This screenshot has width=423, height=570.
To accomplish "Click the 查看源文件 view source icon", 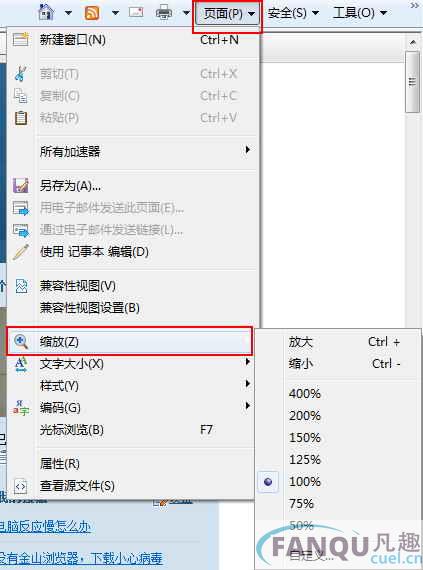I will pos(21,486).
